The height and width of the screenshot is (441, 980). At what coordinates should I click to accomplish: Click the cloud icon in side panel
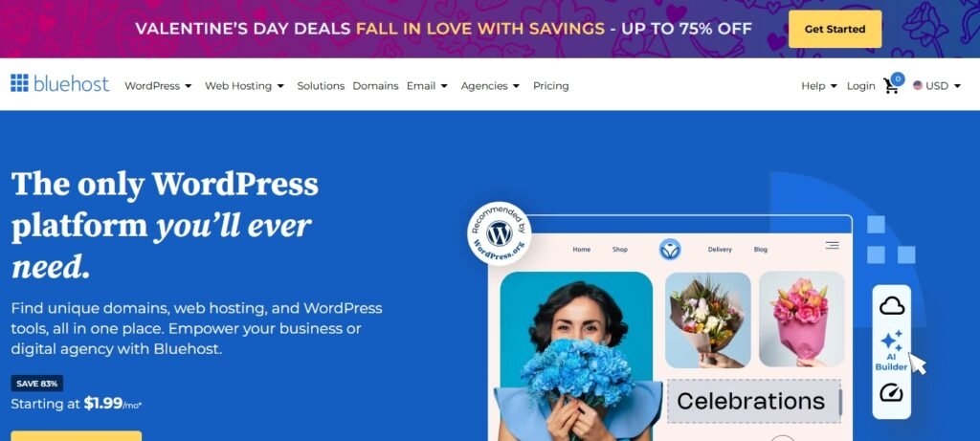[x=892, y=306]
